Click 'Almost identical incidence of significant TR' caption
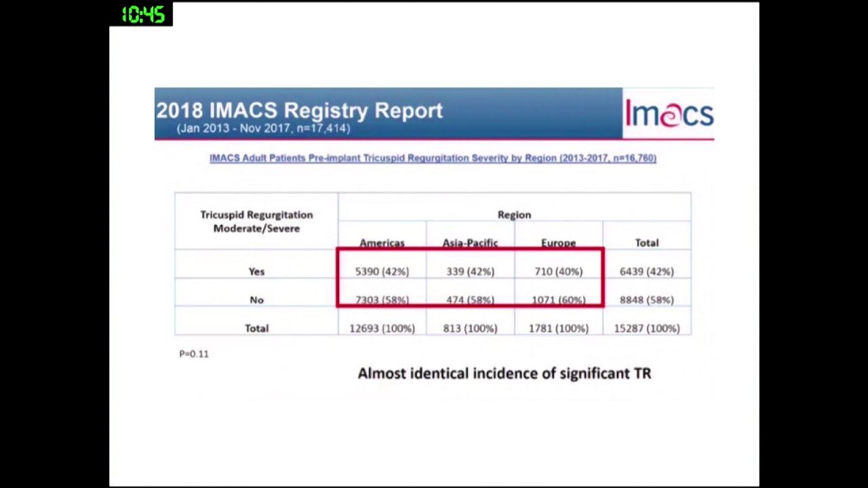The width and height of the screenshot is (868, 488). coord(505,373)
